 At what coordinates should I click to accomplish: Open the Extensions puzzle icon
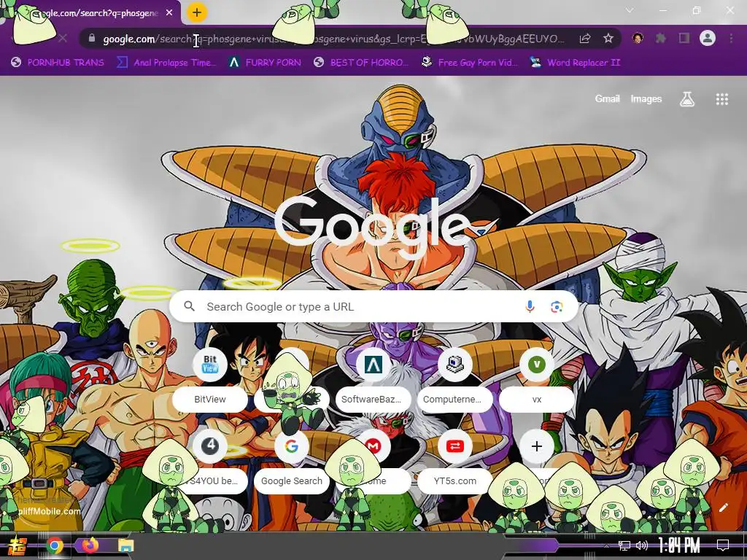(661, 38)
